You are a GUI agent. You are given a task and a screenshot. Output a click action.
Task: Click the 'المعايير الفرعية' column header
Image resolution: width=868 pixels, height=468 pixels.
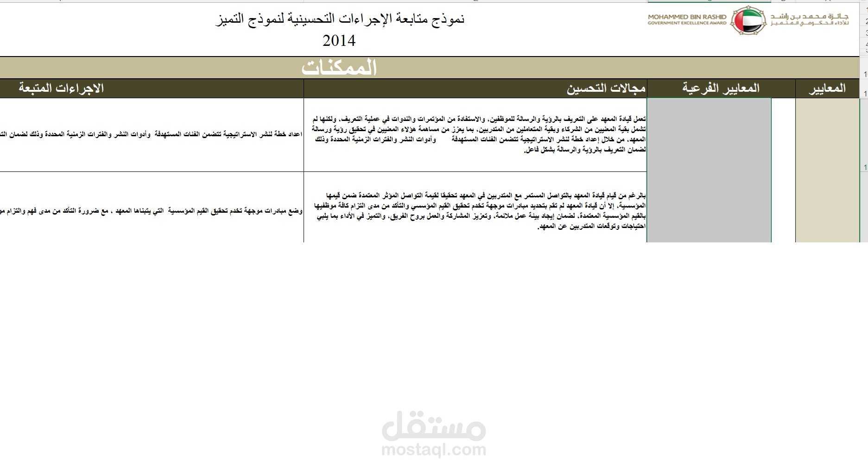(x=721, y=88)
